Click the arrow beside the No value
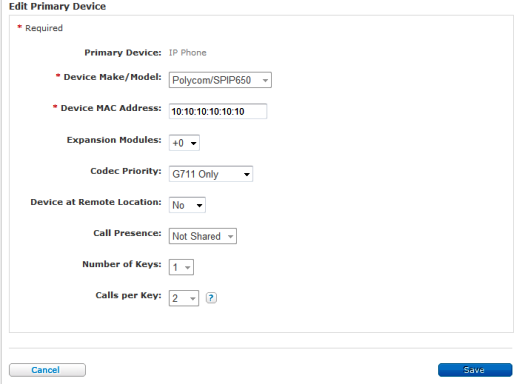Screen dimensions: 519x384 coord(199,205)
